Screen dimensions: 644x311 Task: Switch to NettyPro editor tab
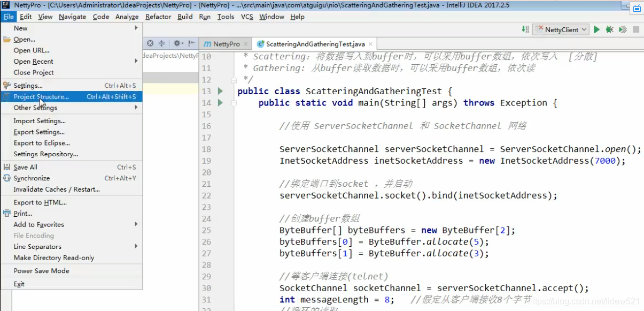225,44
